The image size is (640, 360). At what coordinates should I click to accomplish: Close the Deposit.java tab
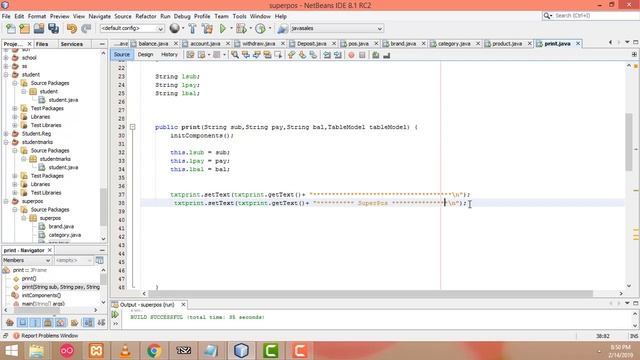click(x=334, y=44)
